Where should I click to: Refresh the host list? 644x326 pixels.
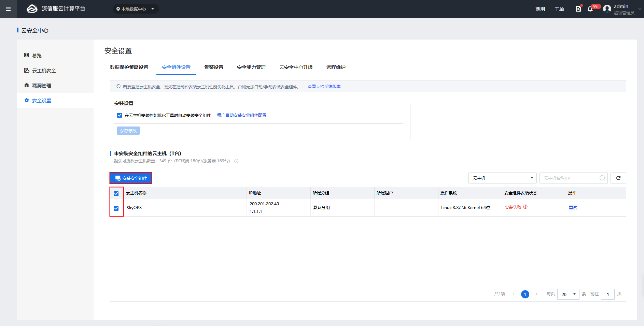[618, 178]
